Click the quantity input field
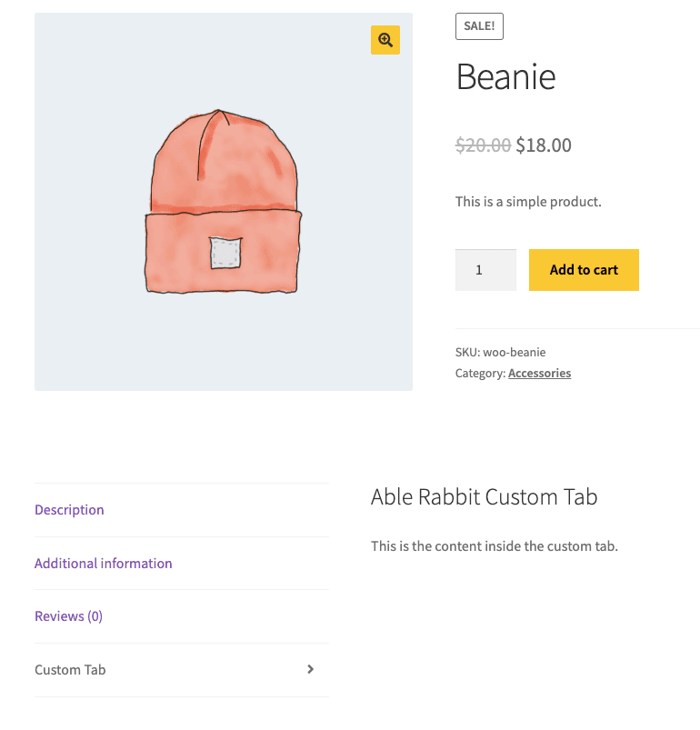This screenshot has width=700, height=730. [x=485, y=270]
